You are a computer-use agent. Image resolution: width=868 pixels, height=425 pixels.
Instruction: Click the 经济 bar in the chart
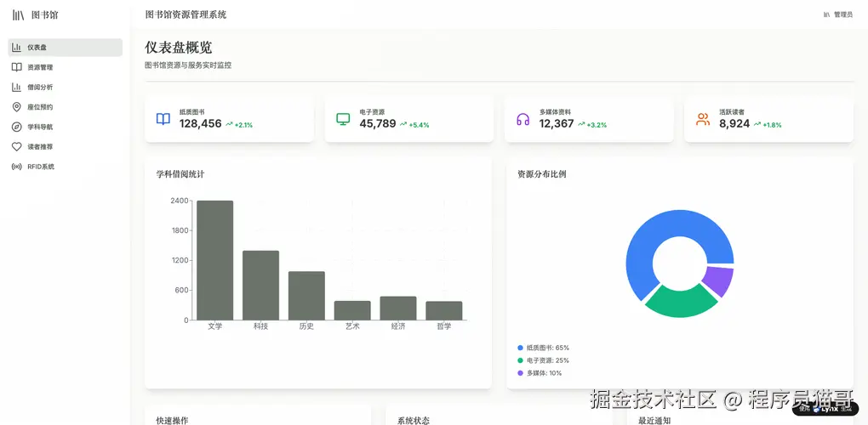coord(398,309)
